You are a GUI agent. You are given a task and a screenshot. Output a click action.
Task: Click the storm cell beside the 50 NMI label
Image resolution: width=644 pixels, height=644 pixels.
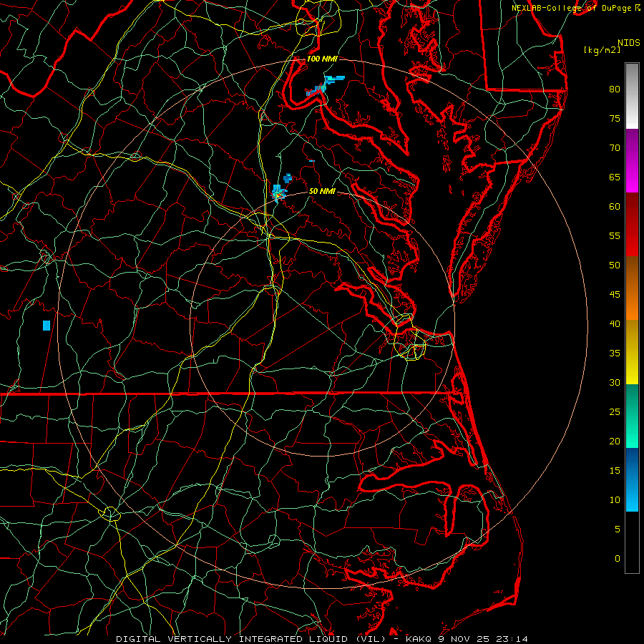click(278, 193)
